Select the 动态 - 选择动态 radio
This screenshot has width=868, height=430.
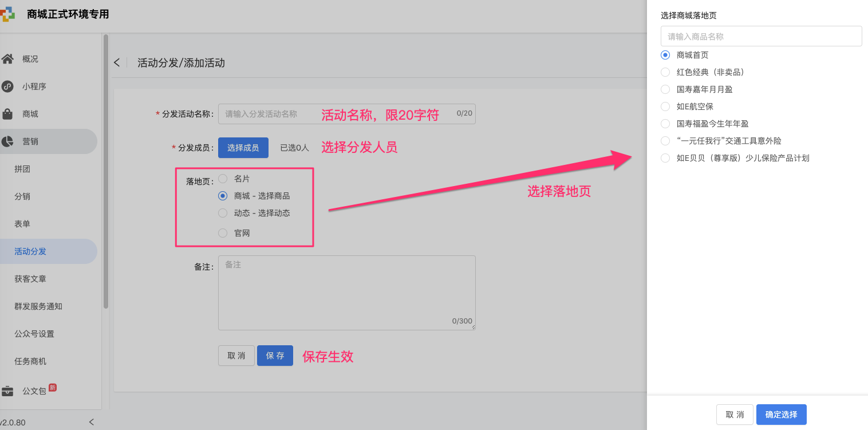(x=223, y=213)
